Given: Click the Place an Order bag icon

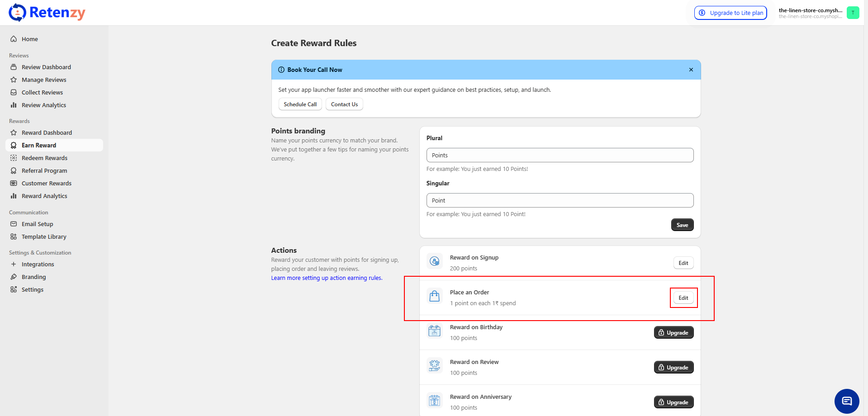Looking at the screenshot, I should pyautogui.click(x=434, y=297).
